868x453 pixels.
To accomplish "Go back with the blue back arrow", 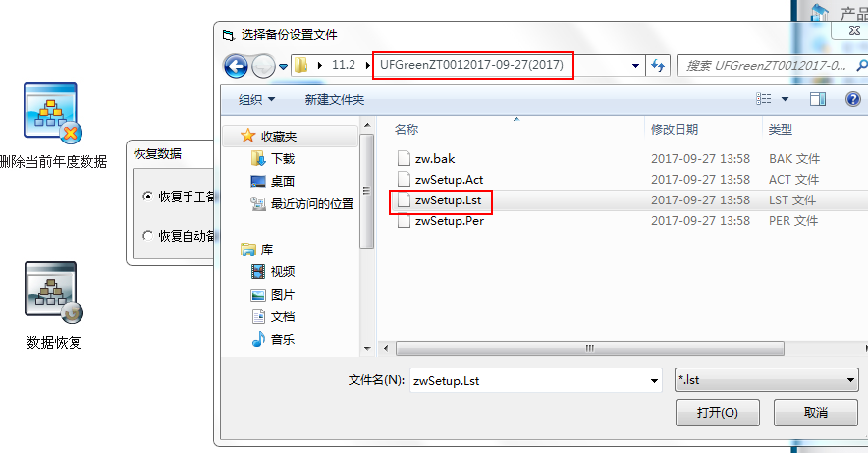I will pyautogui.click(x=236, y=67).
